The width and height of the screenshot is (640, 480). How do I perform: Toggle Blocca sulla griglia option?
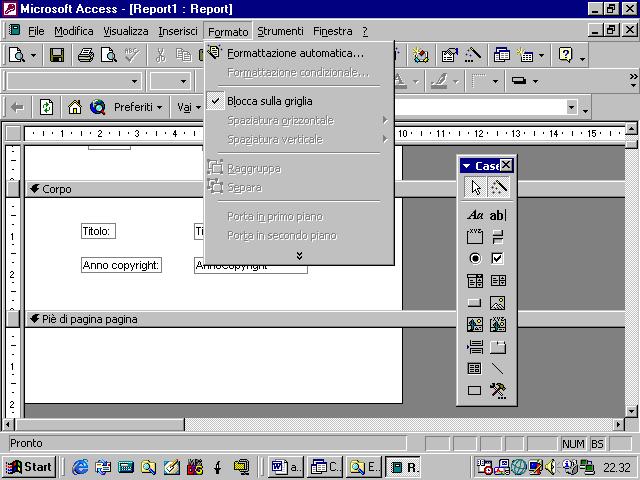(299, 101)
